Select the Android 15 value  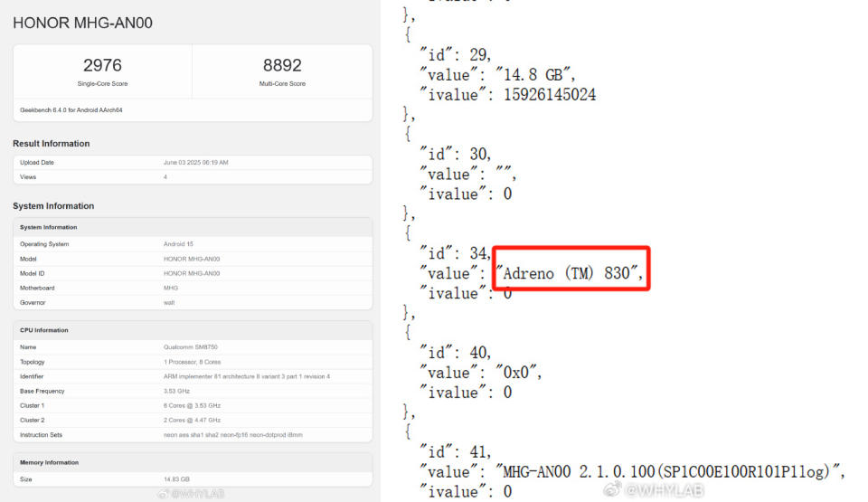[178, 244]
